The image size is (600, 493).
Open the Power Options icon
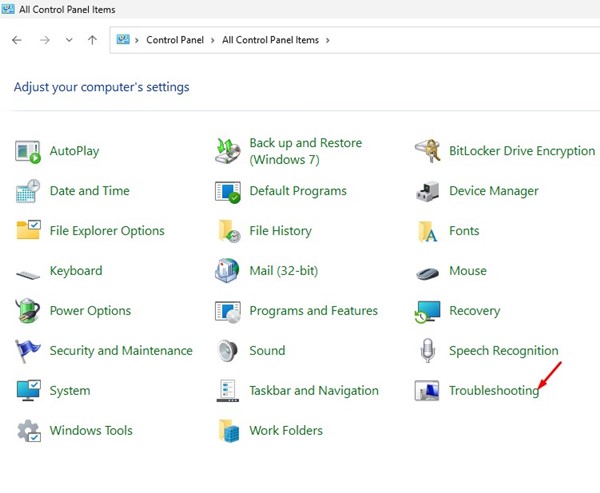pyautogui.click(x=28, y=311)
